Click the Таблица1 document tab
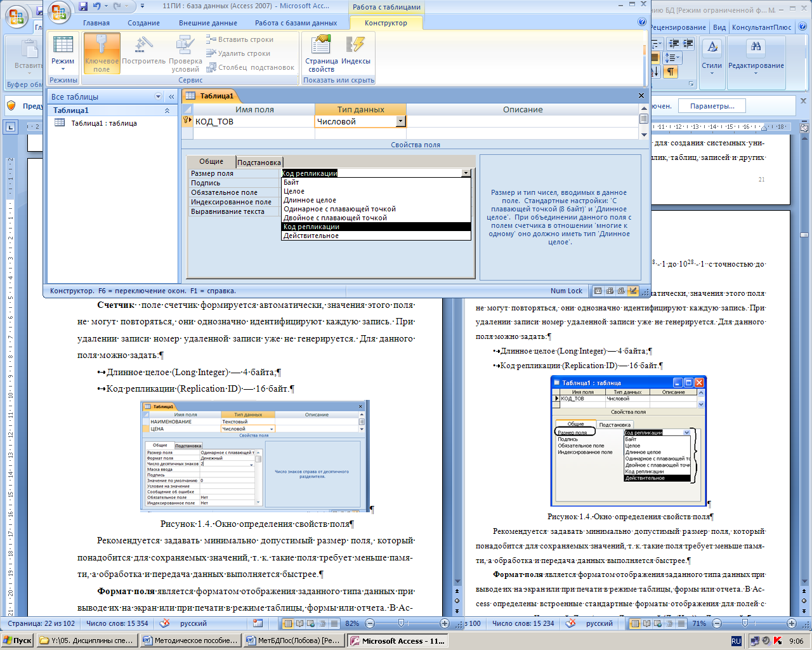This screenshot has height=650, width=812. click(x=210, y=96)
